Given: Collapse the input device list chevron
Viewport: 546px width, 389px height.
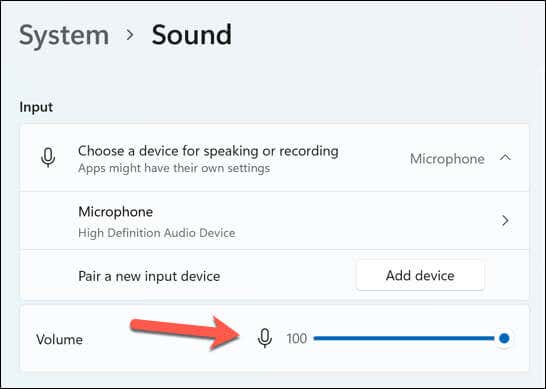Looking at the screenshot, I should click(505, 158).
